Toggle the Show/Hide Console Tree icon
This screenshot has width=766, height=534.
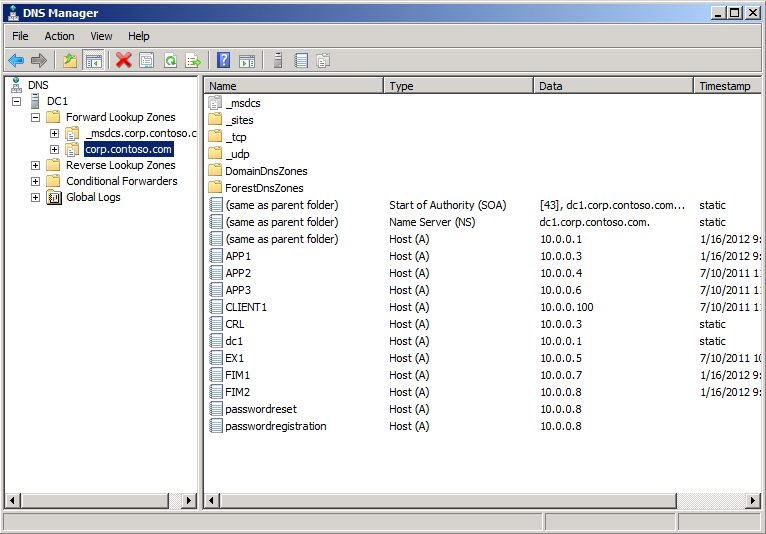[x=93, y=61]
